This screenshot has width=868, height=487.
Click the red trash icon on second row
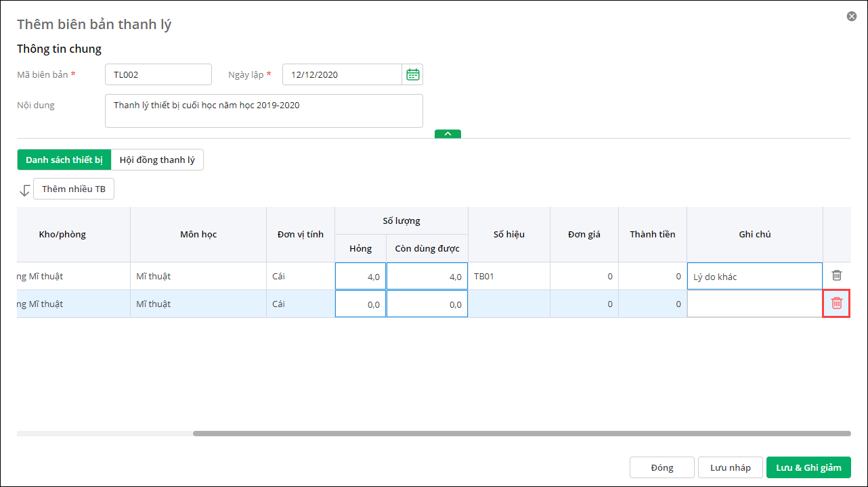(x=837, y=303)
